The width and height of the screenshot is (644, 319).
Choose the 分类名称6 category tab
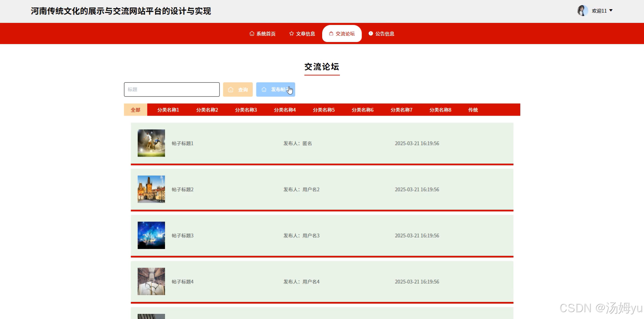pyautogui.click(x=362, y=110)
